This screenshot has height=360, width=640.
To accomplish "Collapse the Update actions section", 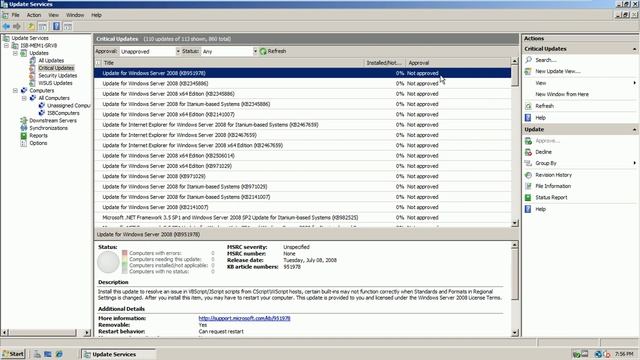I will tap(634, 129).
